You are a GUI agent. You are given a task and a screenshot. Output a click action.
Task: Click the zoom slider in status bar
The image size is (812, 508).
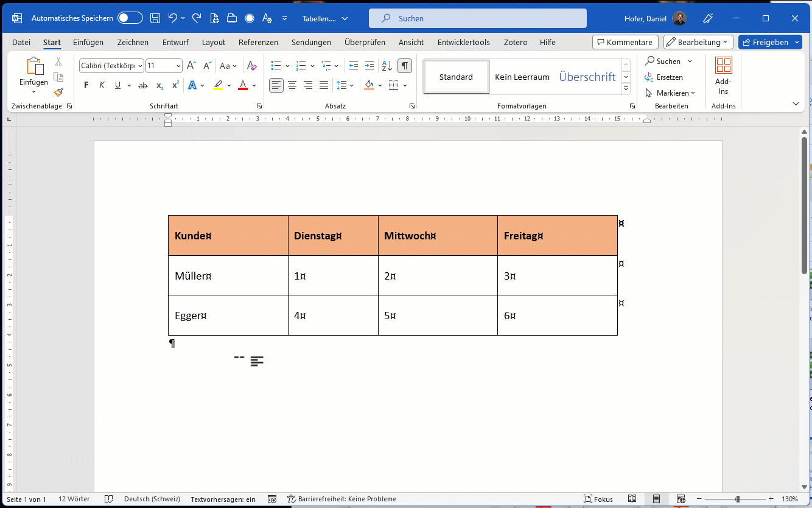[x=737, y=499]
